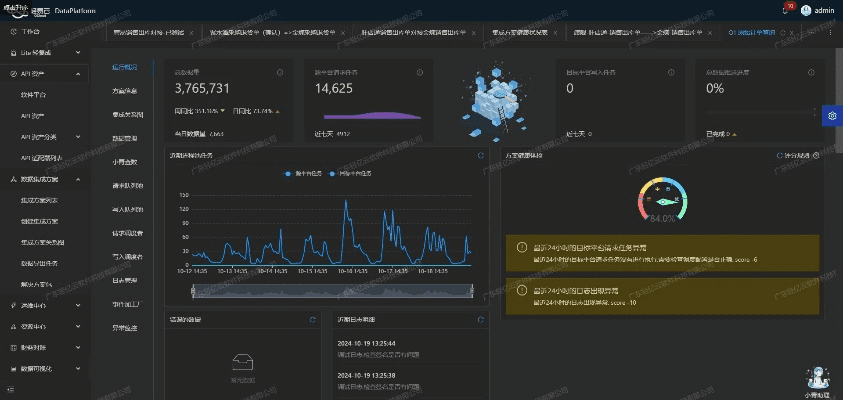Screen dimensions: 843x400
Task: Click the sidebar collapse icon at bottom-left
Action: pyautogui.click(x=13, y=390)
